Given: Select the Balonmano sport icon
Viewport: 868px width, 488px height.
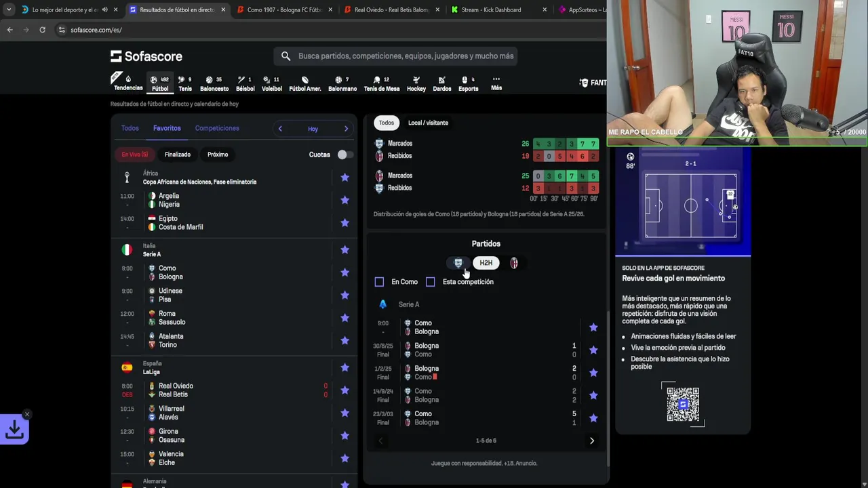Looking at the screenshot, I should point(342,83).
